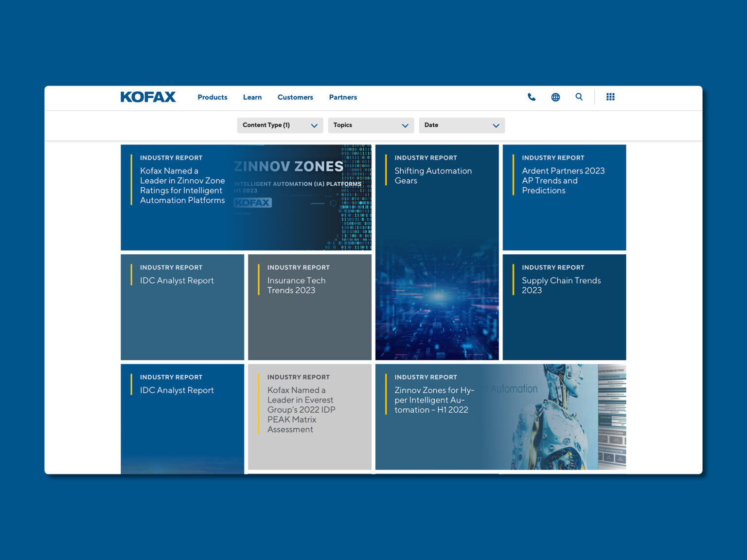The height and width of the screenshot is (560, 747).
Task: Click the Kofax logo
Action: (x=148, y=97)
